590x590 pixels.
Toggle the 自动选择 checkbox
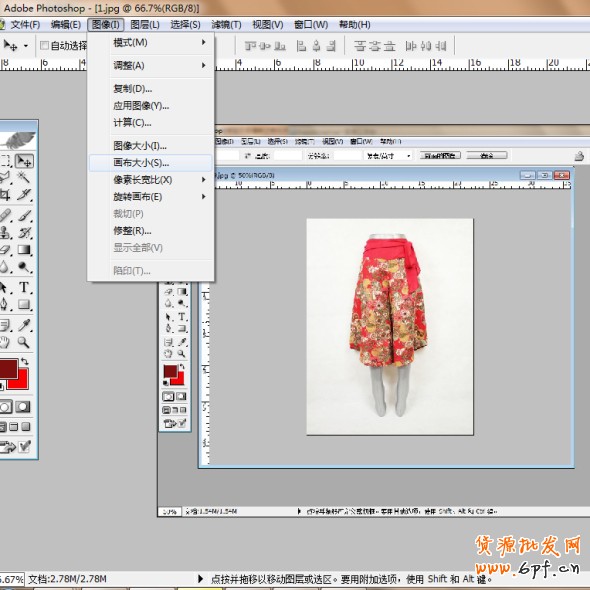tap(44, 46)
